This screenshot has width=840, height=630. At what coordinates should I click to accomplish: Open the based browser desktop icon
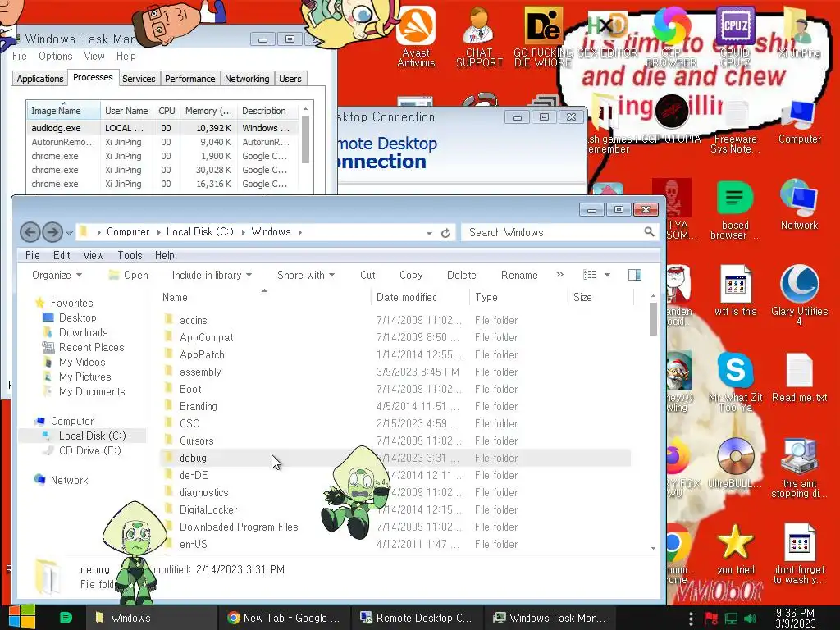735,210
